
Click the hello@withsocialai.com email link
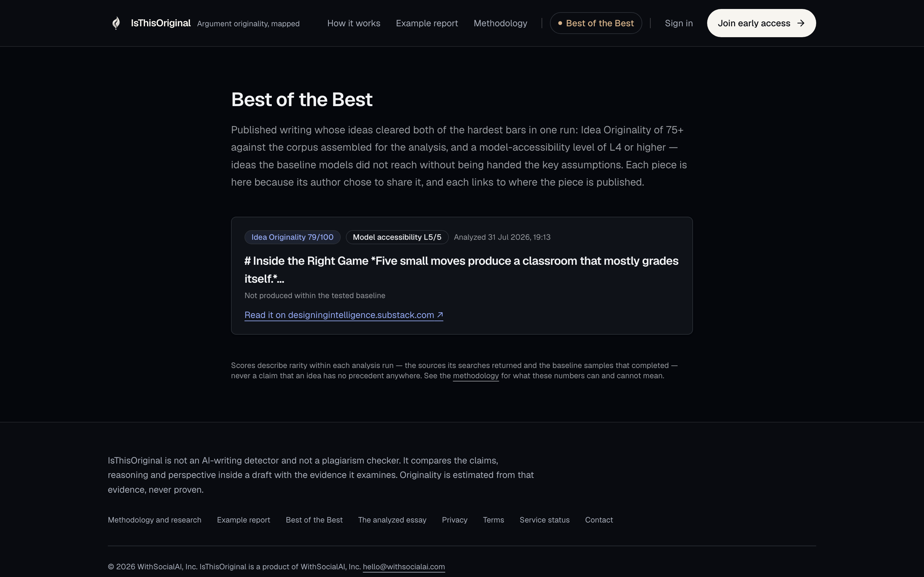[404, 567]
